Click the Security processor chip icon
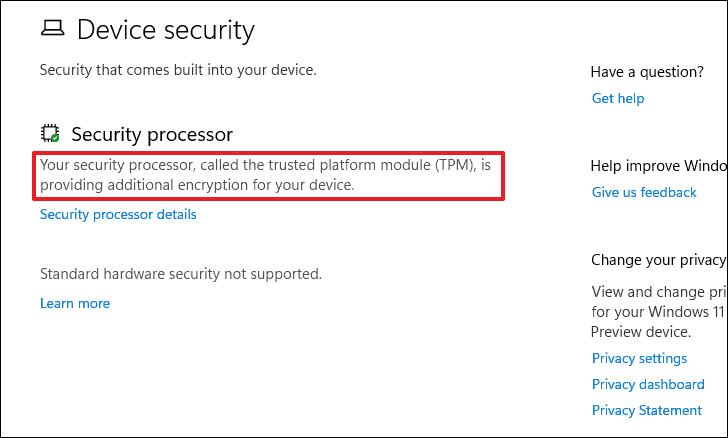The image size is (728, 438). coord(50,134)
